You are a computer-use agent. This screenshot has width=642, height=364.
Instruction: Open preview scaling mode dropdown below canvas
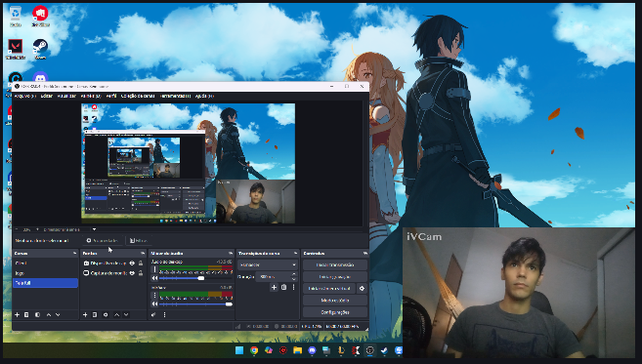pyautogui.click(x=69, y=229)
